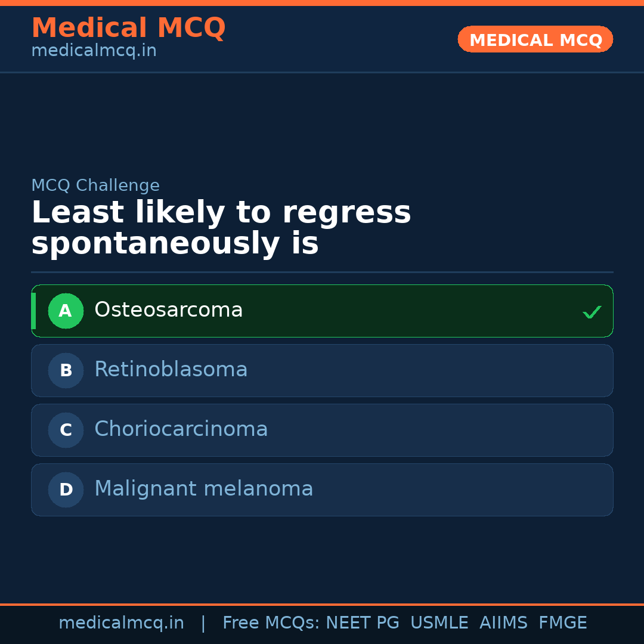This screenshot has height=644, width=644.
Task: Click the FMGE link in footer
Action: pos(562,623)
